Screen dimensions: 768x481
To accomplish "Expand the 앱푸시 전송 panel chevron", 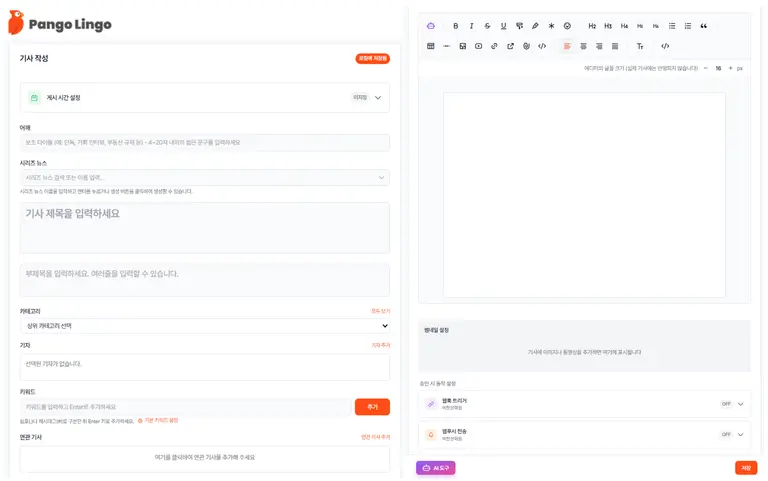I will pyautogui.click(x=741, y=435).
